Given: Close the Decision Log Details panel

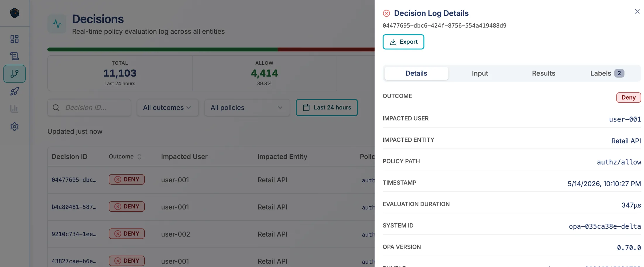Looking at the screenshot, I should tap(637, 11).
